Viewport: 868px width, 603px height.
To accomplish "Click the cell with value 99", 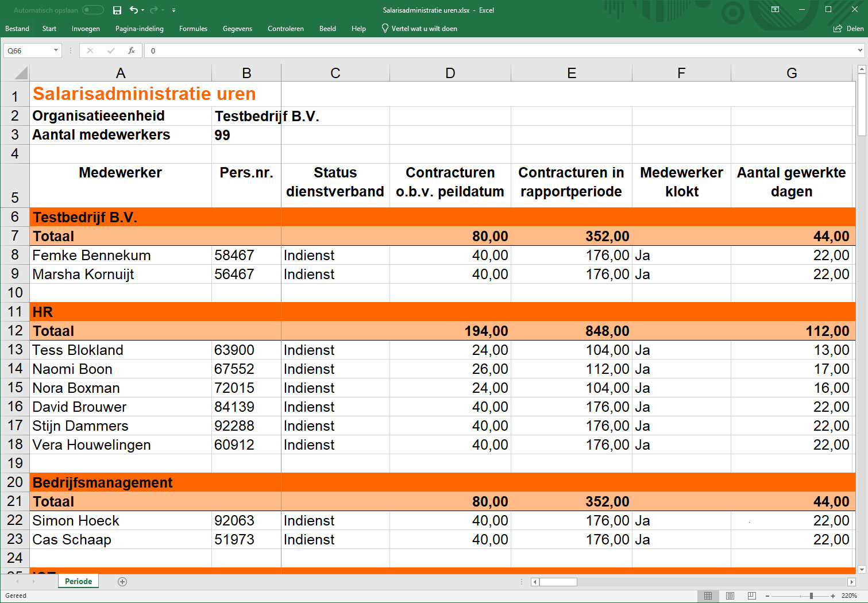I will click(246, 135).
